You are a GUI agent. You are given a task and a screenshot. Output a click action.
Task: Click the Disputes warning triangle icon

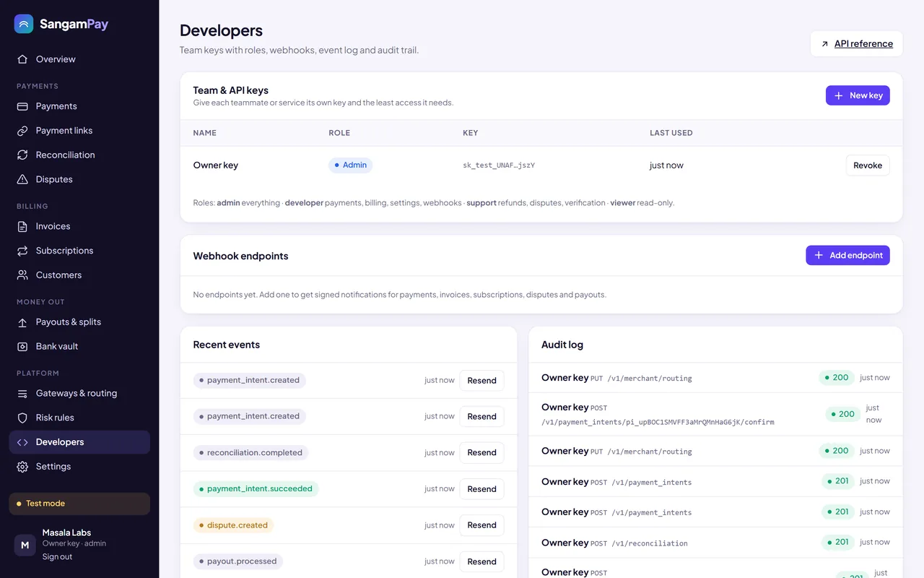click(22, 179)
